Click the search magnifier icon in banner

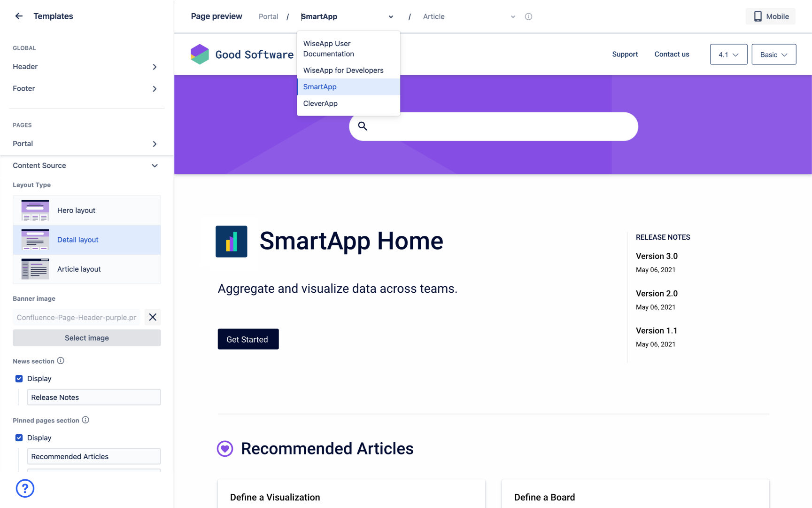pyautogui.click(x=363, y=126)
